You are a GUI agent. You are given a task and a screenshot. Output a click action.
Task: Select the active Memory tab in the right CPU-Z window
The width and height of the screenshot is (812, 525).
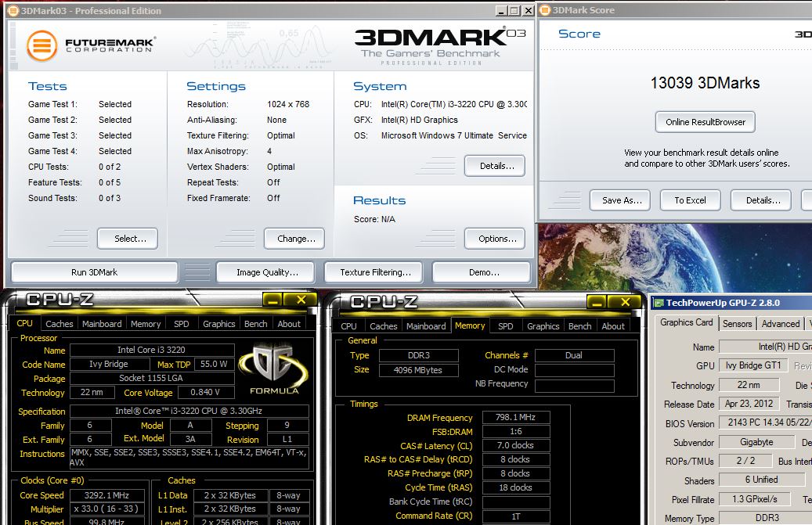pos(470,325)
